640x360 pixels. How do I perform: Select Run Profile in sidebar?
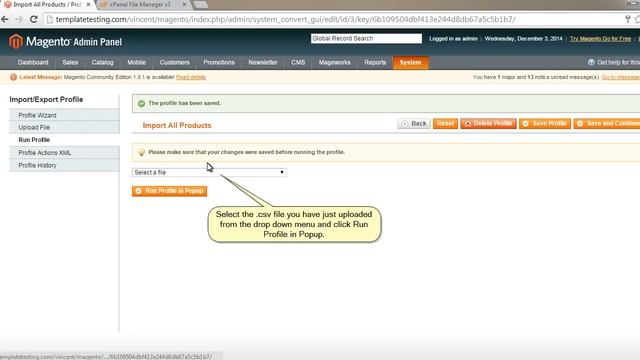pos(64,140)
